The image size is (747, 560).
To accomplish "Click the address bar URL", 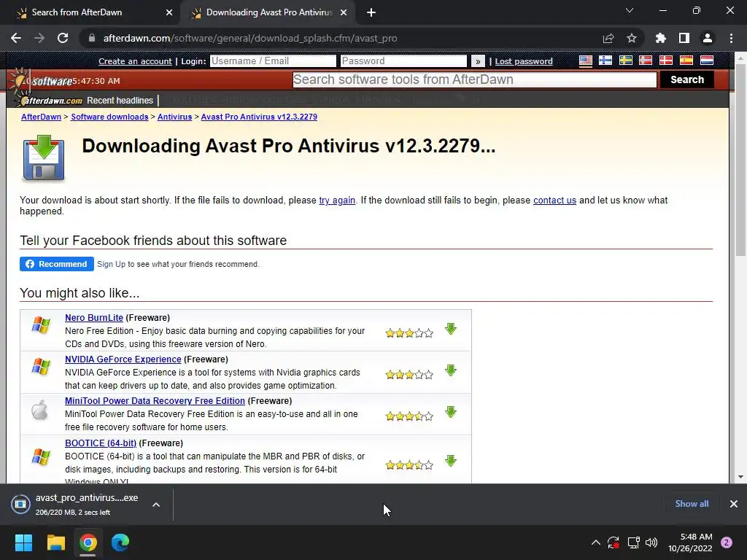I will [250, 38].
